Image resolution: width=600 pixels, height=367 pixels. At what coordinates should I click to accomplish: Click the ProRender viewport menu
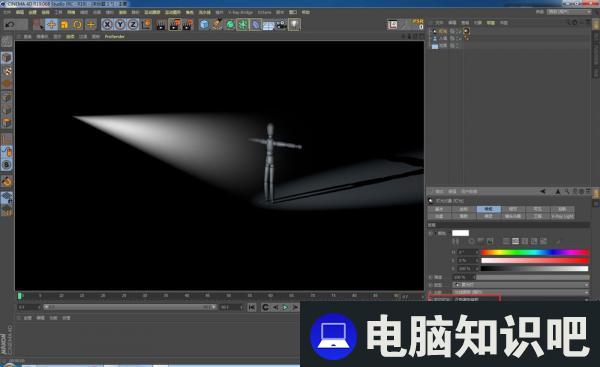114,37
